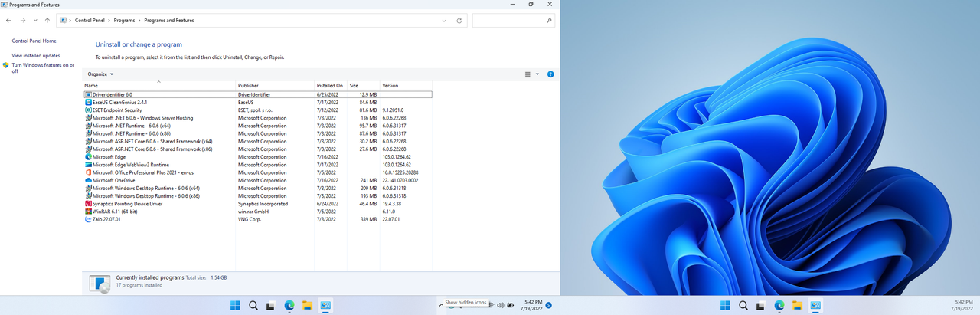Sort list by the Name column header
Screen dimensions: 980x315
click(159, 85)
